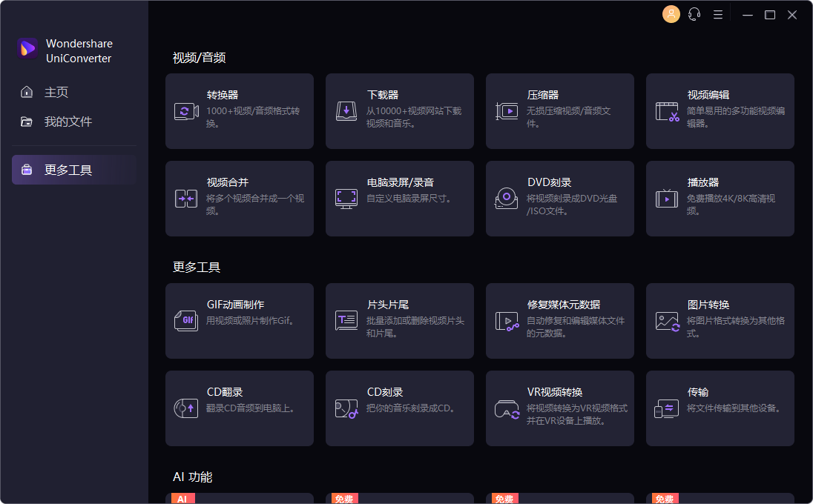
Task: Open the GIF动画制作 GIF maker
Action: pos(240,321)
